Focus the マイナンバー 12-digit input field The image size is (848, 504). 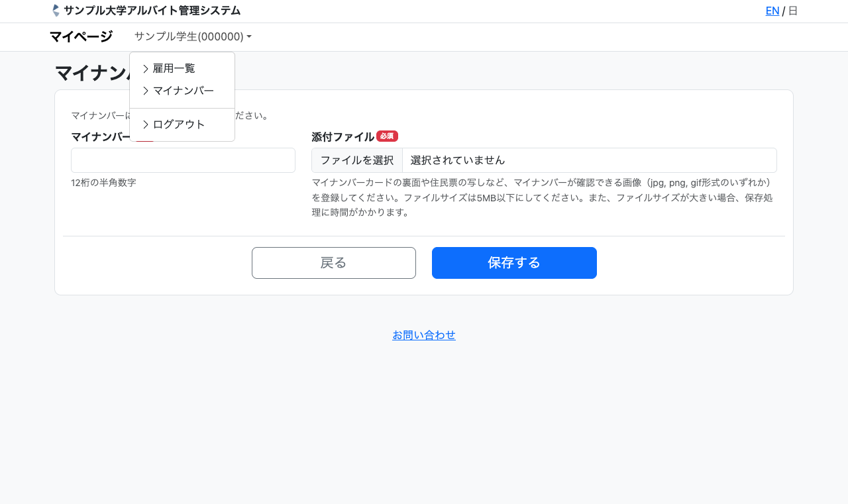click(183, 160)
